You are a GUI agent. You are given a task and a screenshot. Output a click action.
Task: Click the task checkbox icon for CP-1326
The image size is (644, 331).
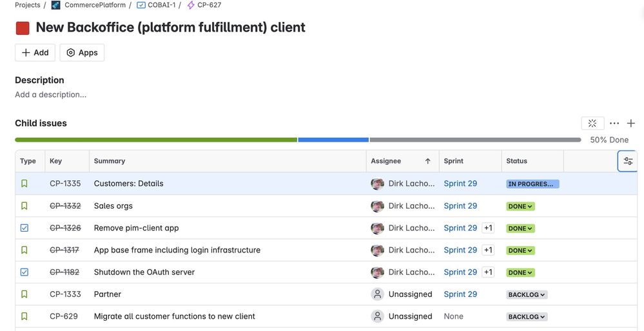(24, 227)
